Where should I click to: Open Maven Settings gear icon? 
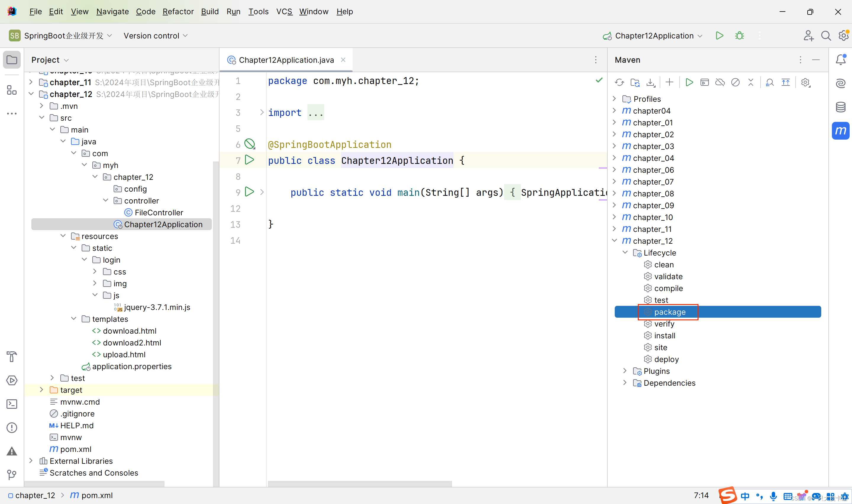[805, 83]
